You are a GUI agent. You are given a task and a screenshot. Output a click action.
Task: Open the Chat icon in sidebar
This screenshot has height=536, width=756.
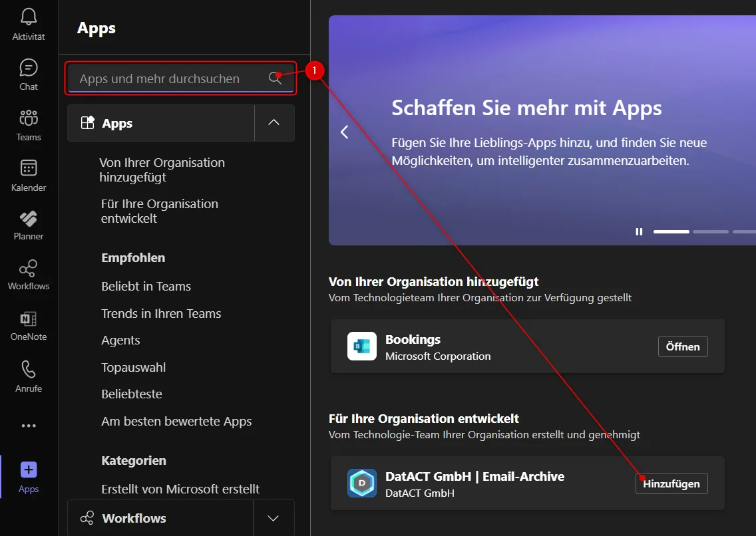(29, 68)
